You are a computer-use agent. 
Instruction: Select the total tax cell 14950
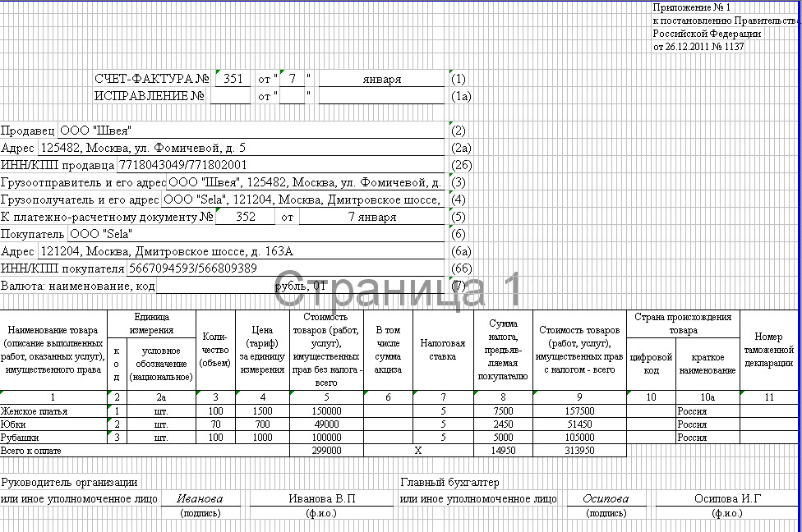503,451
